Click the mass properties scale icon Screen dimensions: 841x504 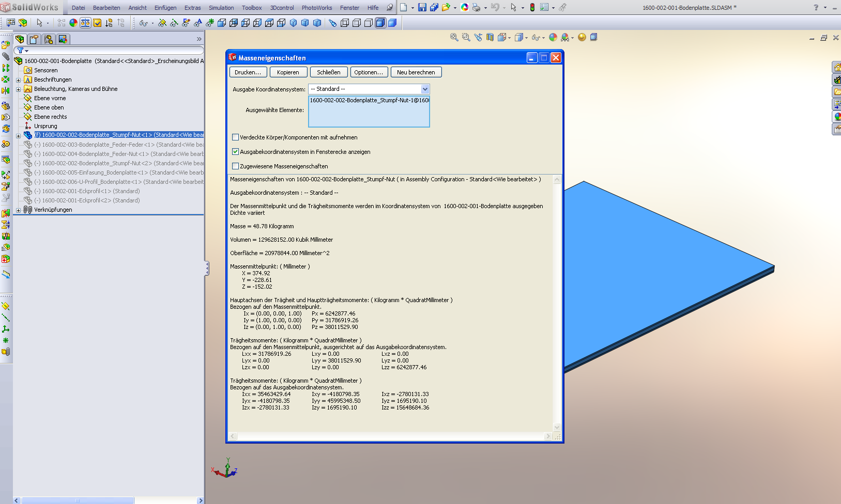click(85, 23)
